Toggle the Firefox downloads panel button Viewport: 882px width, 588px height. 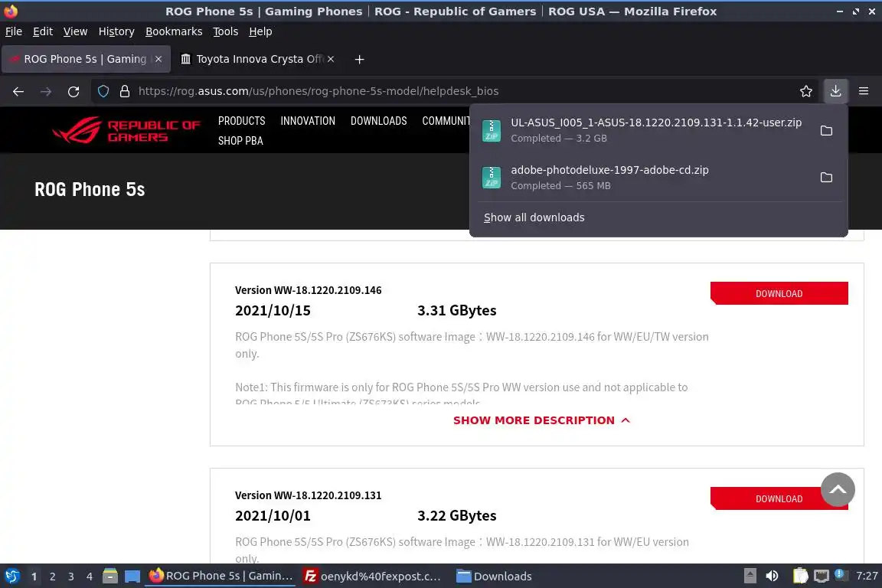click(836, 91)
